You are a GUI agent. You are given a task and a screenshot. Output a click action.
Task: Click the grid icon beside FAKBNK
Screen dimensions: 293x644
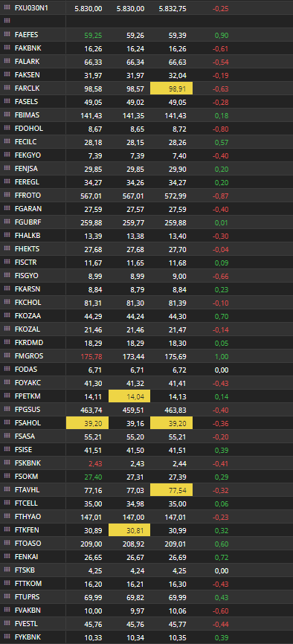coord(7,48)
